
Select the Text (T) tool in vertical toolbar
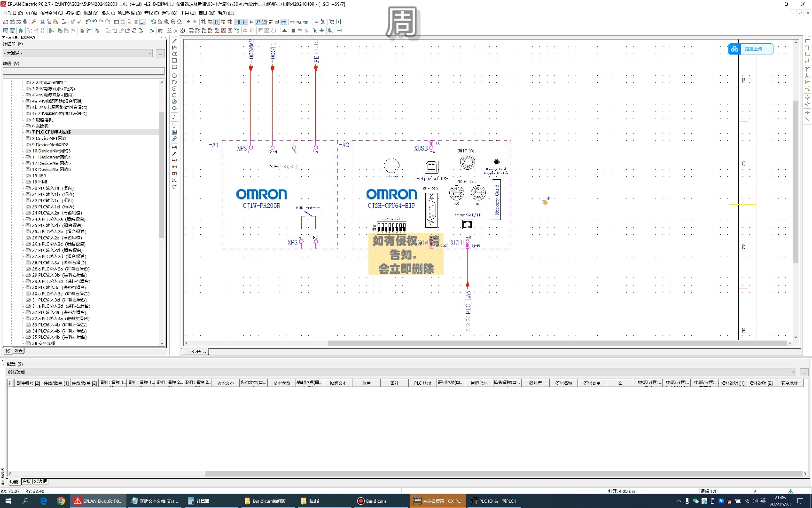point(174,126)
